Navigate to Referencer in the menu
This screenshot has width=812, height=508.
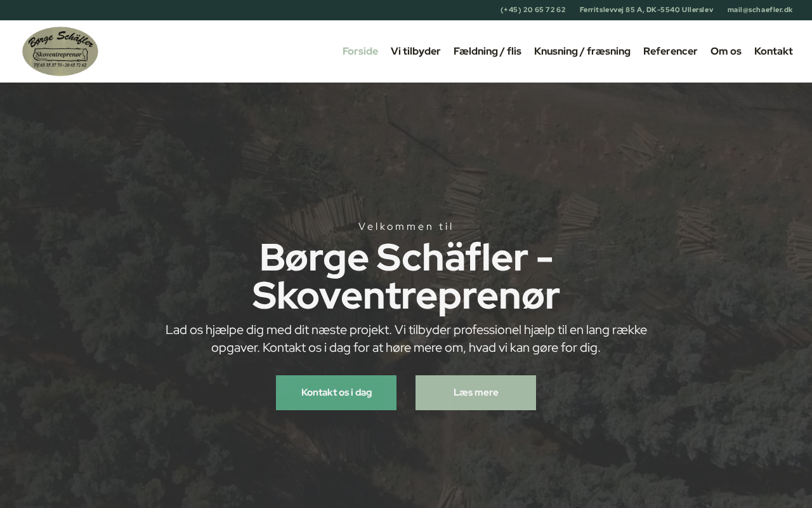click(671, 51)
